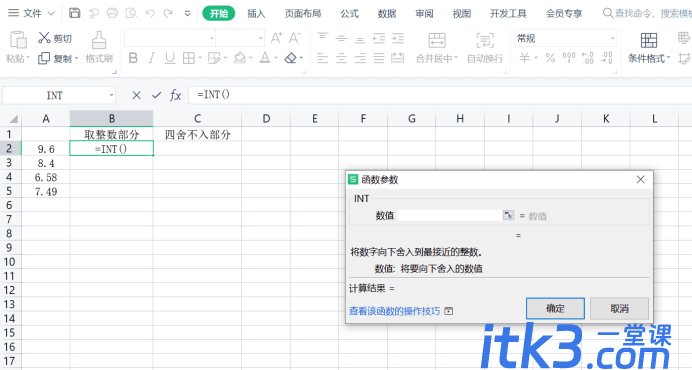Screen dimensions: 692x370
Task: Click the 条件格式 conditional formatting button
Action: [x=649, y=48]
